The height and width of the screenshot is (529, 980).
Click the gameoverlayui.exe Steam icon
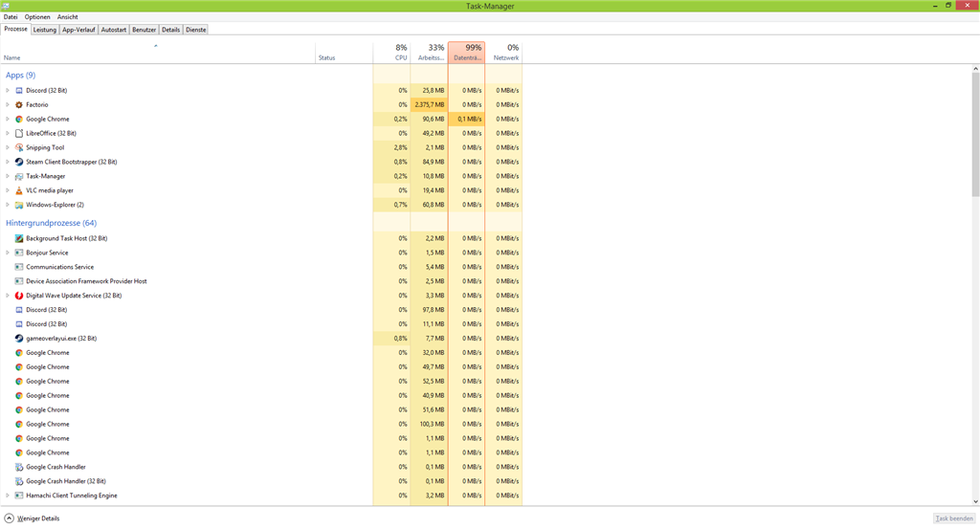pyautogui.click(x=19, y=339)
